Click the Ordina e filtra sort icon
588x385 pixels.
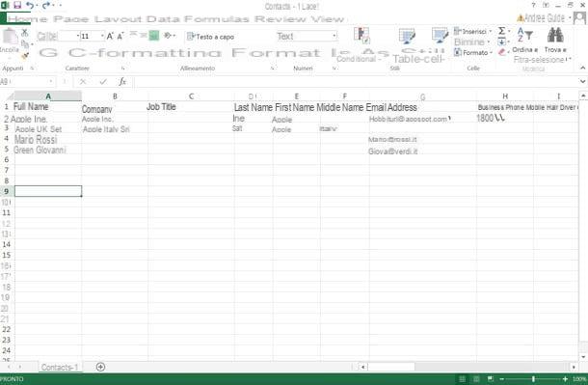[x=525, y=36]
